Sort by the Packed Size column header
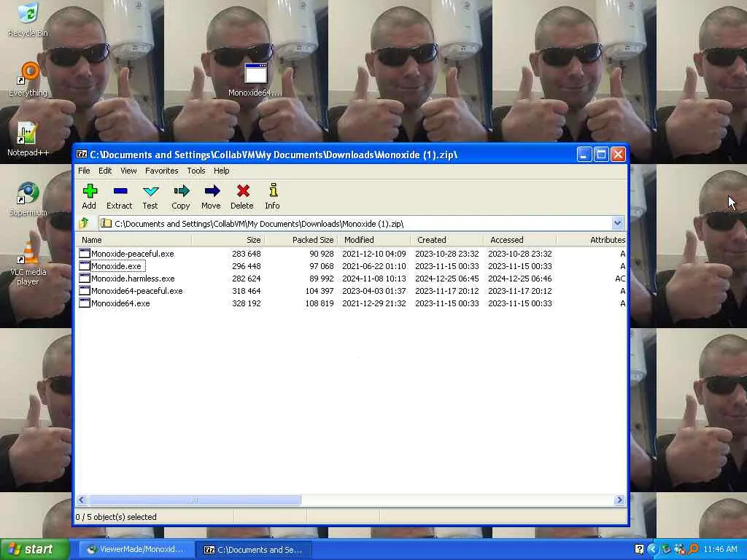The image size is (747, 560). [x=301, y=240]
